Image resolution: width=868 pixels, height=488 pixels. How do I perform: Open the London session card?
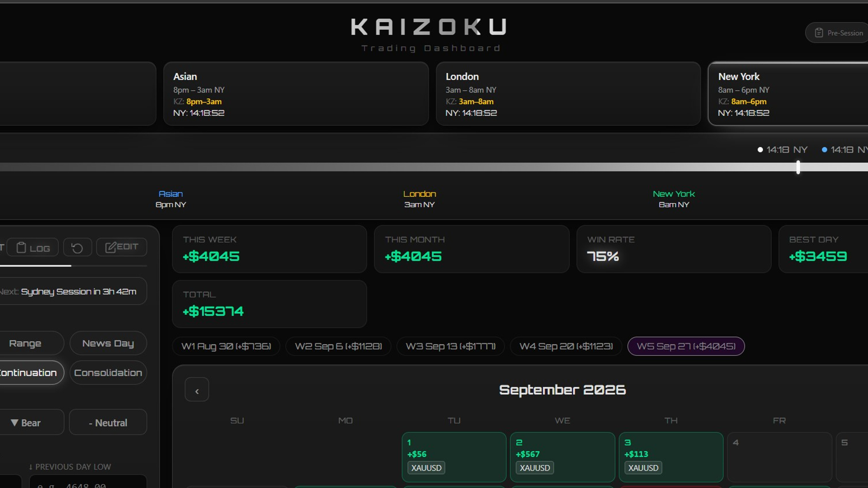(x=568, y=94)
